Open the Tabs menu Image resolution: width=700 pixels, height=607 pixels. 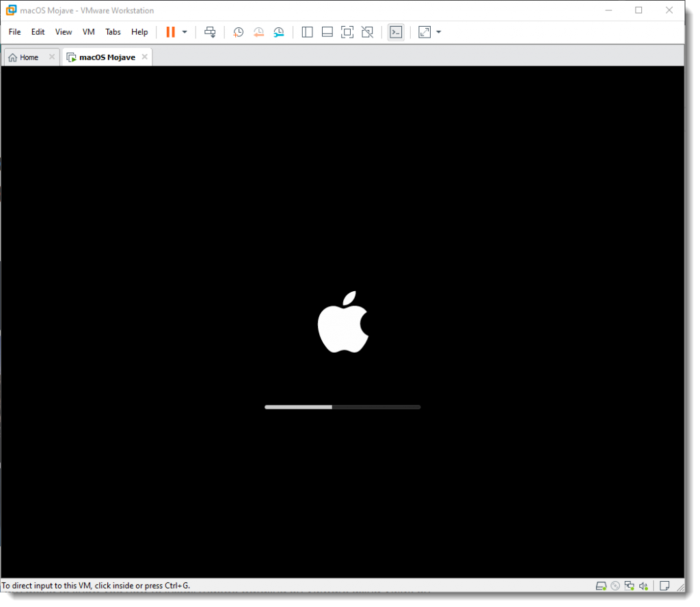[x=114, y=32]
